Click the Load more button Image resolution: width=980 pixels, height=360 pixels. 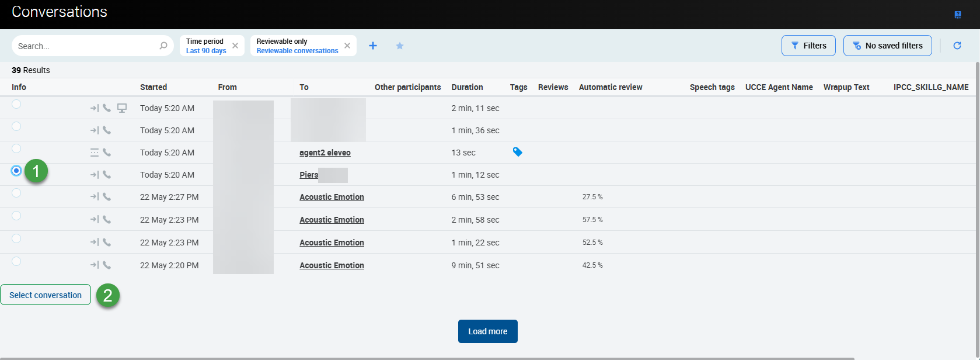487,331
